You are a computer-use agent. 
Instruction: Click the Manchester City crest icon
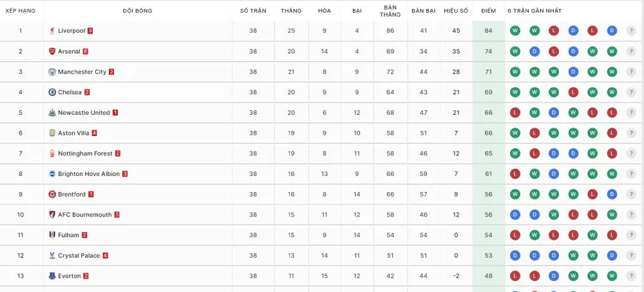52,72
